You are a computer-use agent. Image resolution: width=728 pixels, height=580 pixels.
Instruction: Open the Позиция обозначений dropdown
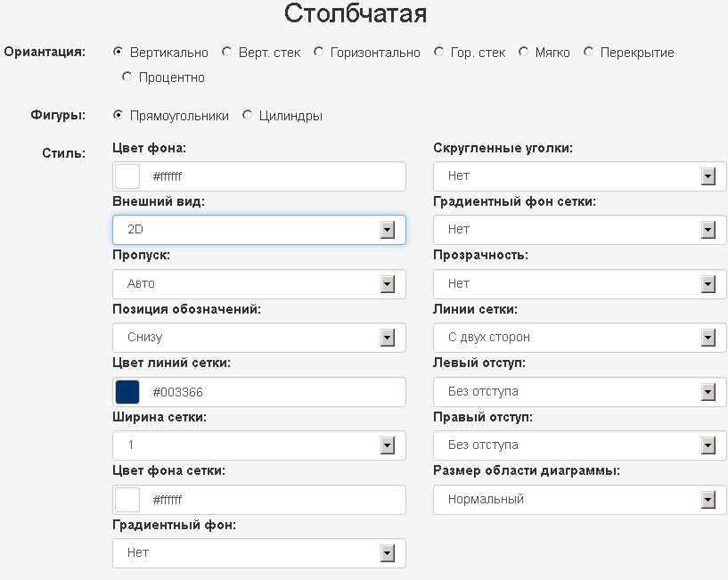coord(259,338)
